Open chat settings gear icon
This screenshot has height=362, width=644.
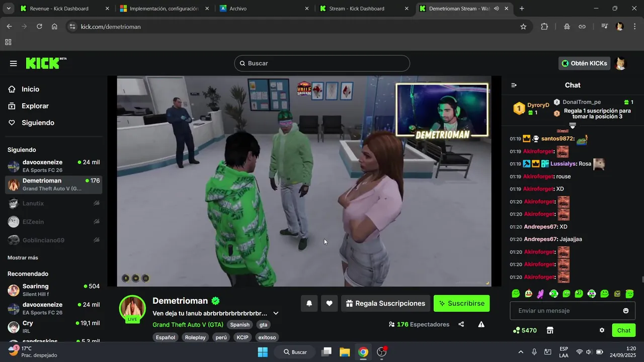point(602,330)
